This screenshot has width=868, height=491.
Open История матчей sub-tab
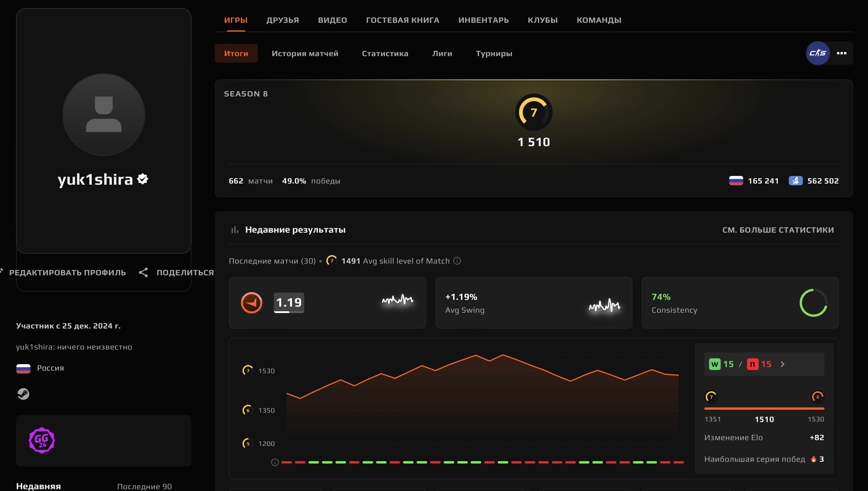point(305,53)
